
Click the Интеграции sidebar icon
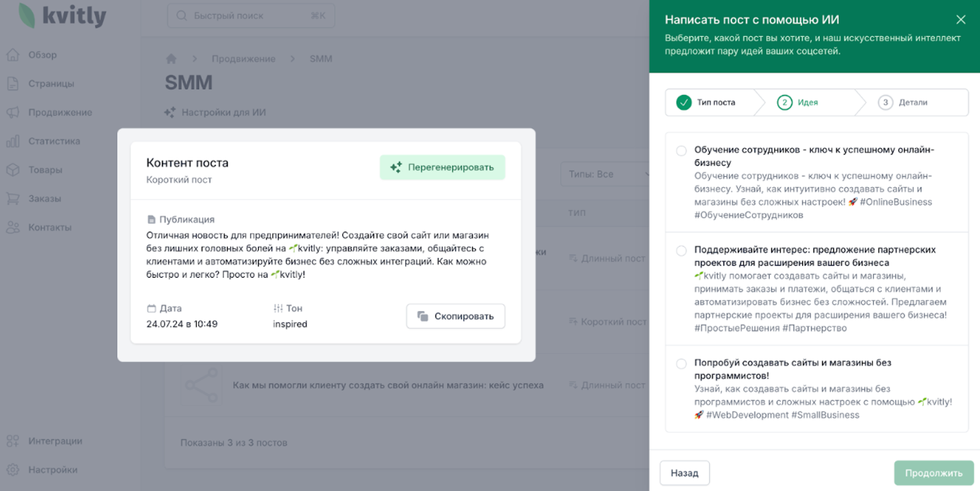[13, 441]
